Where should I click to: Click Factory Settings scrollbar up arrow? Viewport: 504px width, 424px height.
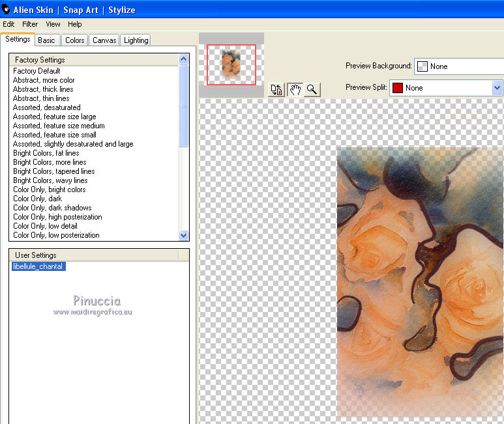(183, 59)
